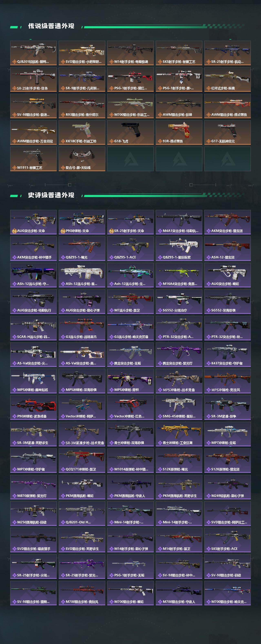Select the M870霰弹枪-聚光灯 skin

click(x=33, y=487)
